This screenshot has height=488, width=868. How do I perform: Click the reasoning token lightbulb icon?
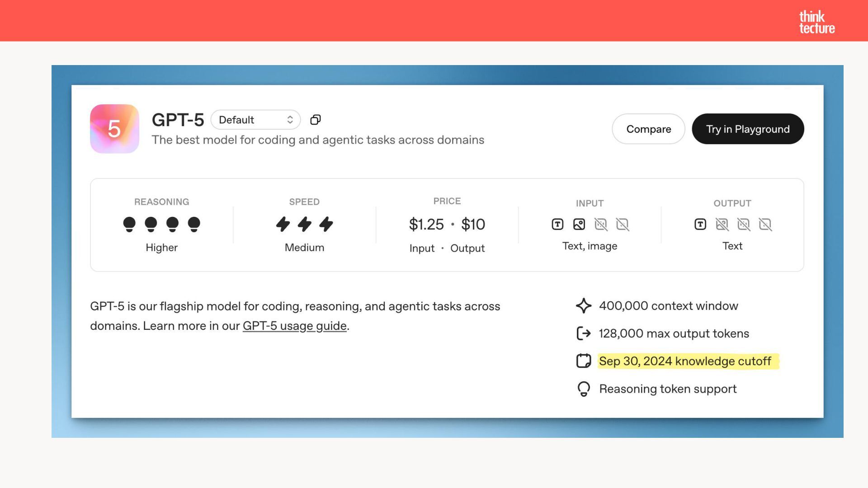(x=584, y=389)
